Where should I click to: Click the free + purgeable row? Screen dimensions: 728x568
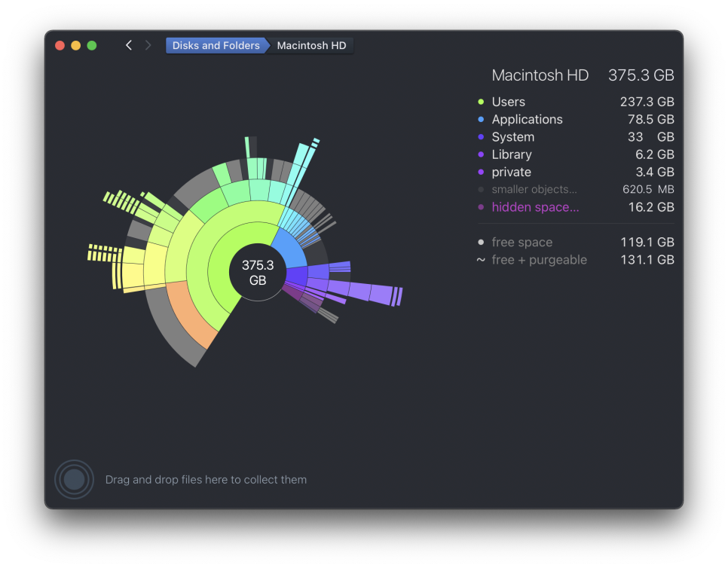click(x=576, y=260)
